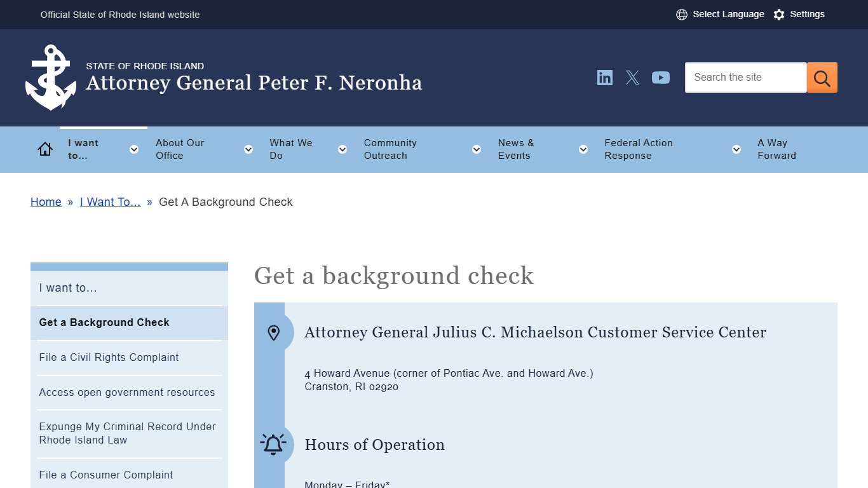Click inside the Search the site field
Viewport: 868px width, 488px height.
[743, 77]
